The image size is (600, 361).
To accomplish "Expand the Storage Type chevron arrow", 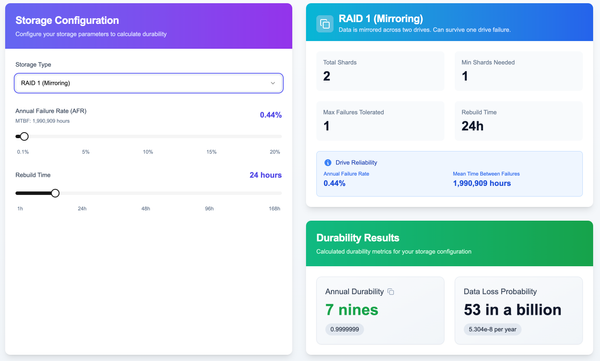I will click(273, 83).
